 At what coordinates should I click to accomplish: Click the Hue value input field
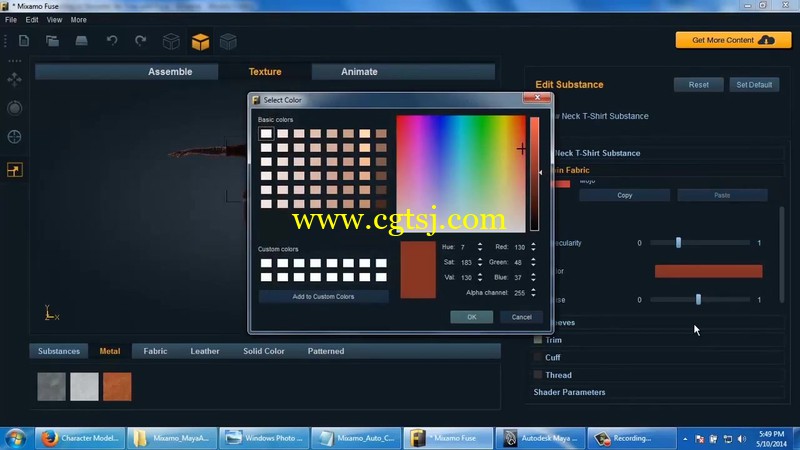pyautogui.click(x=466, y=247)
